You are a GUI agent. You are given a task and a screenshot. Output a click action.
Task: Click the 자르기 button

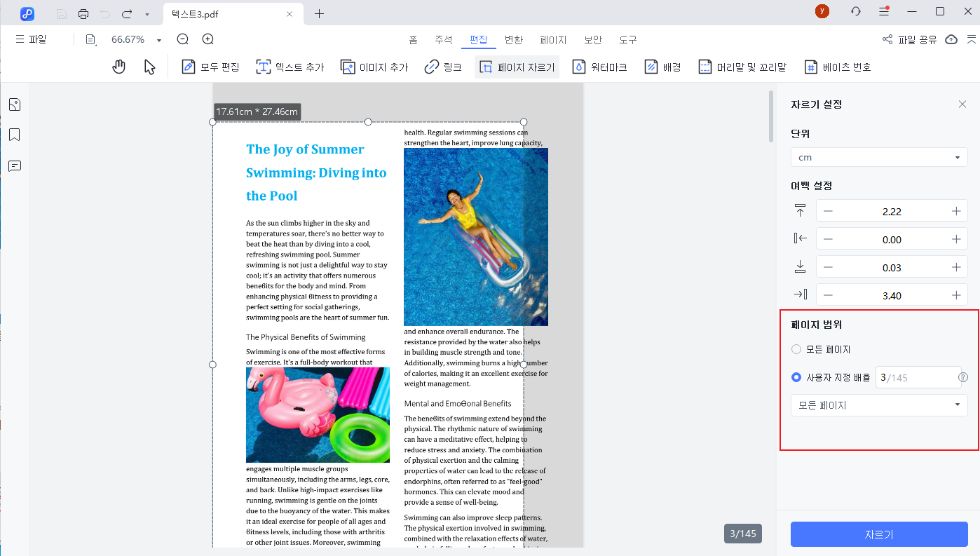[x=878, y=534]
